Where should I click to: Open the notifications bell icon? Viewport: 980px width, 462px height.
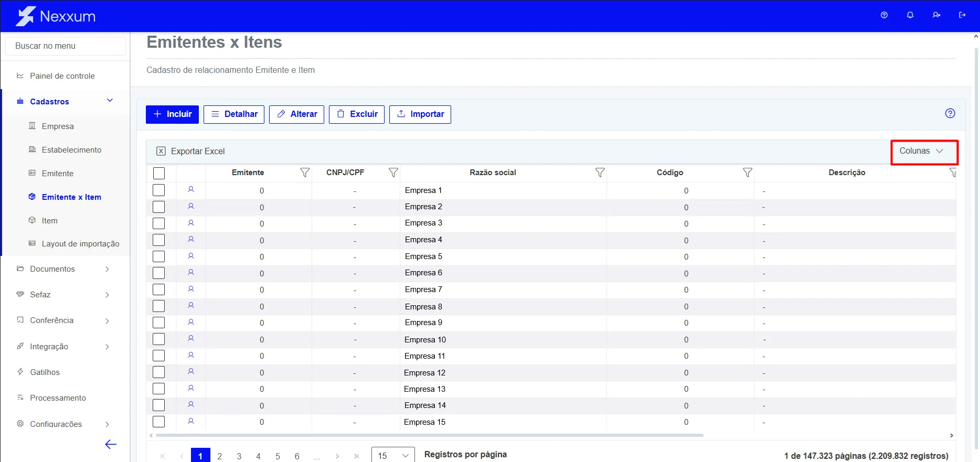coord(910,15)
